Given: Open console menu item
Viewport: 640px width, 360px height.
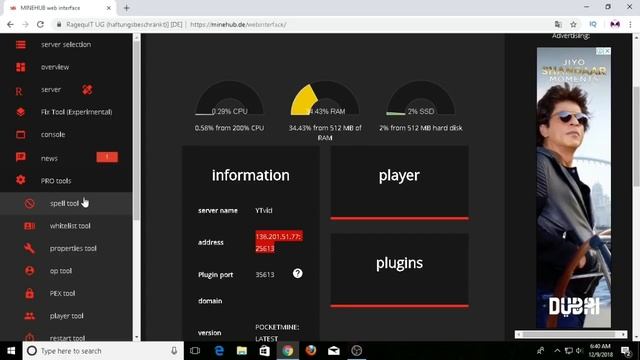Looking at the screenshot, I should click(x=66, y=134).
